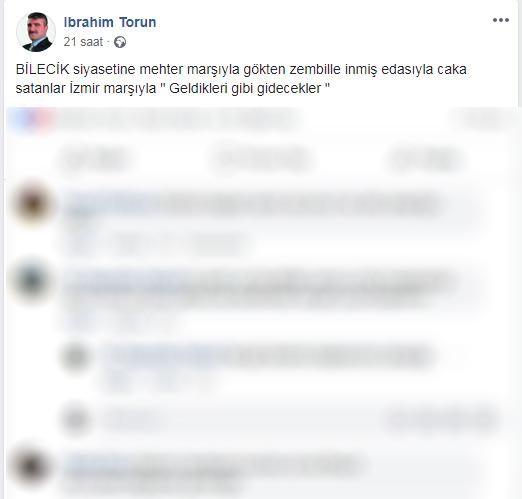This screenshot has width=522, height=499.
Task: Click the post text about BİLECİK siyaseti
Action: (241, 79)
